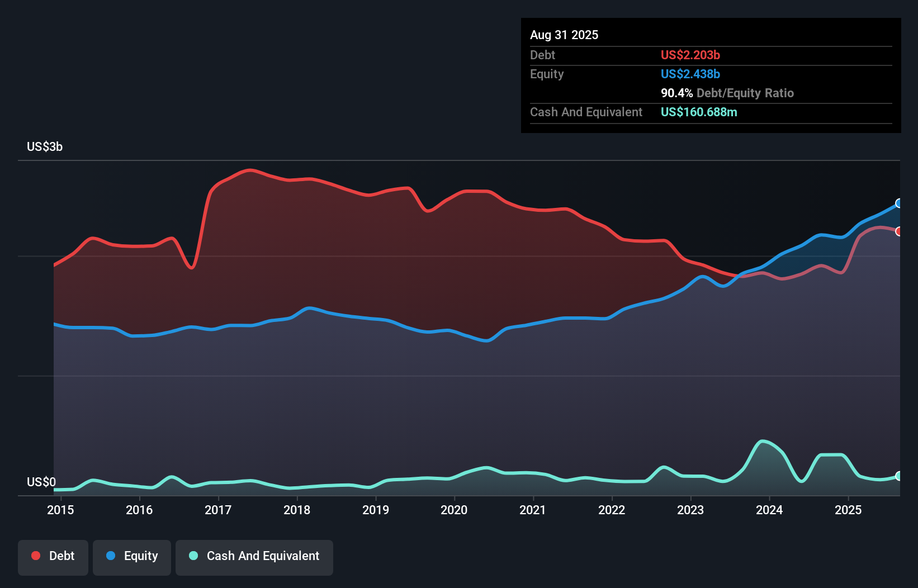Select the blue Equity endpoint marker on chart
Image resolution: width=918 pixels, height=588 pixels.
point(899,204)
